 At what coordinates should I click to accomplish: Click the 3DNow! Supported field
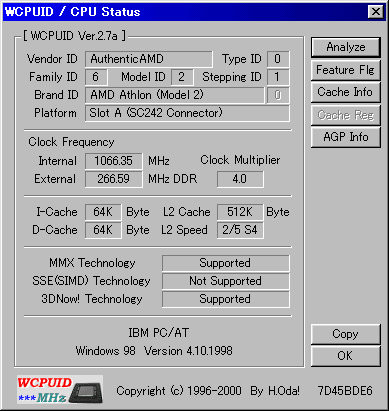coord(226,299)
